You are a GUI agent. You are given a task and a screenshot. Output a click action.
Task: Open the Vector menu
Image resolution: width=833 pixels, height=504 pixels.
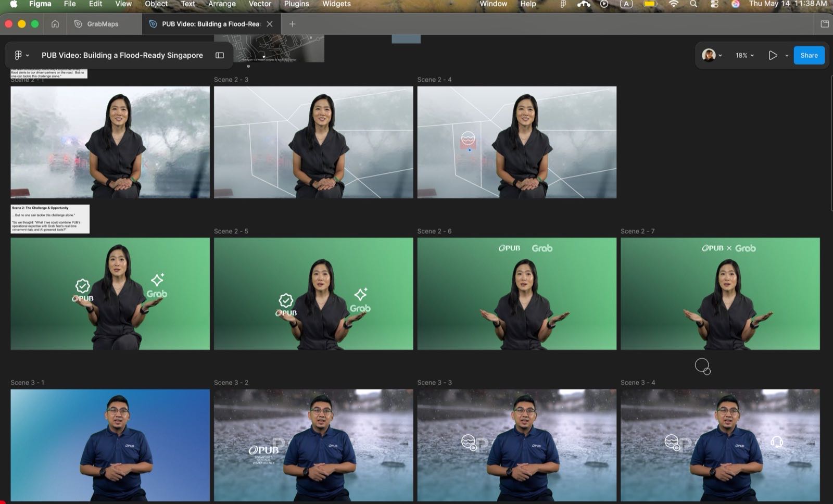[x=260, y=4]
